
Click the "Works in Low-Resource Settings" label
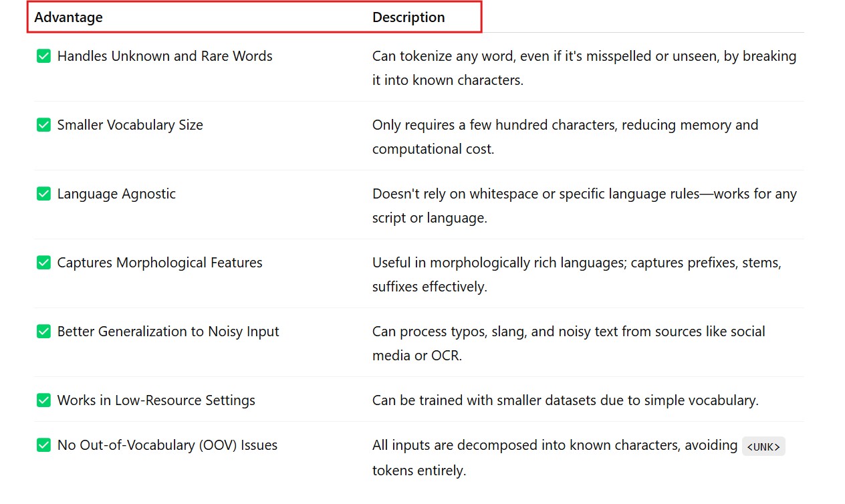(156, 400)
